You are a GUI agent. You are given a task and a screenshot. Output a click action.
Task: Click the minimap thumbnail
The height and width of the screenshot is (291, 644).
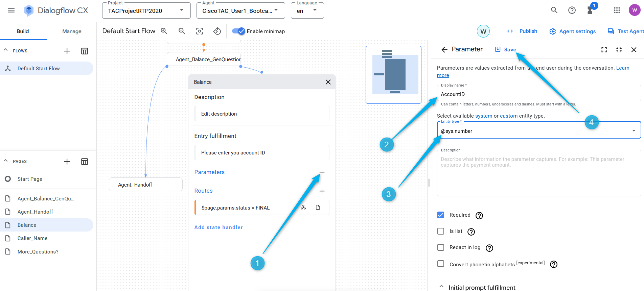point(394,75)
